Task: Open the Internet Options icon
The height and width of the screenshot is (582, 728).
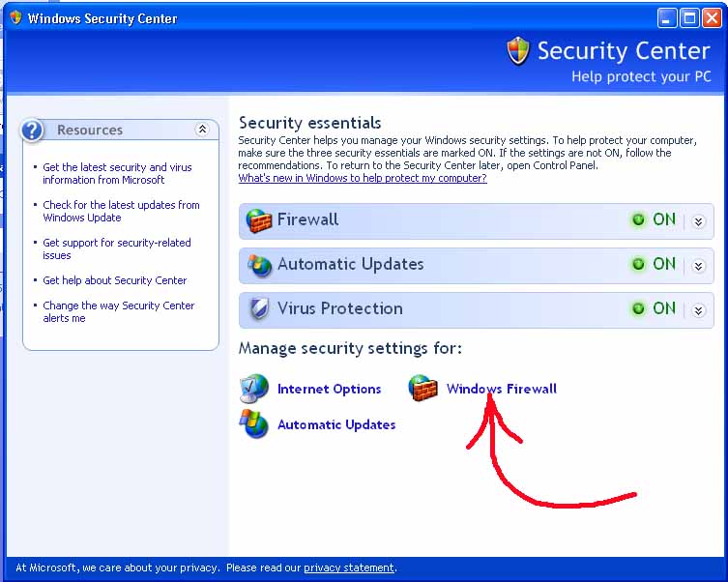Action: tap(254, 388)
